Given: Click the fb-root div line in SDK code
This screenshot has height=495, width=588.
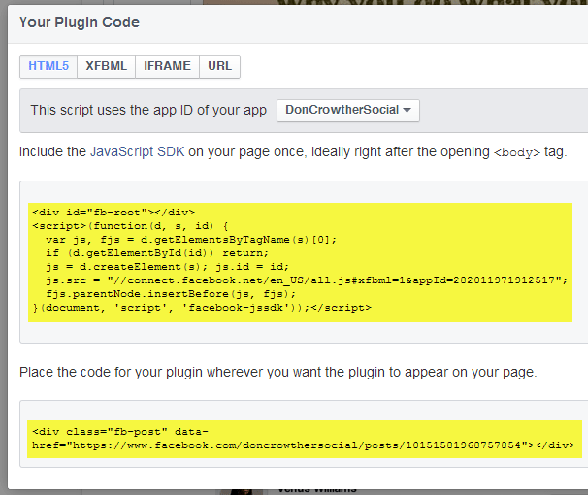Looking at the screenshot, I should click(114, 212).
